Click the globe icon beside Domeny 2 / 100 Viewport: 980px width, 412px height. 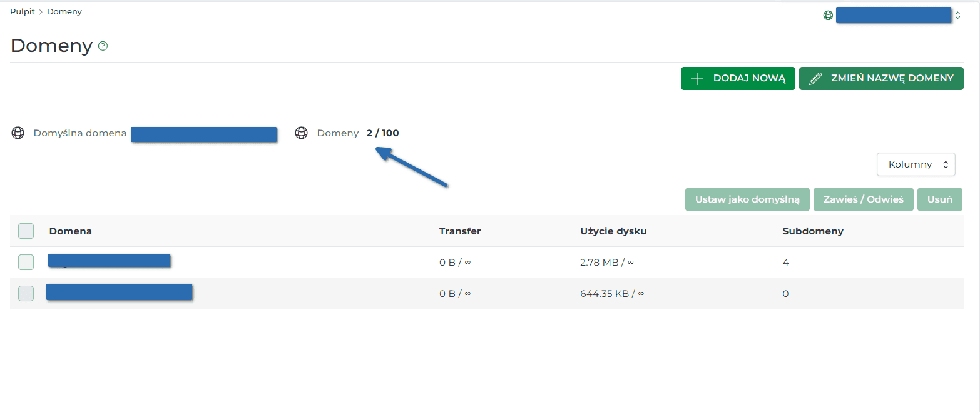click(302, 133)
